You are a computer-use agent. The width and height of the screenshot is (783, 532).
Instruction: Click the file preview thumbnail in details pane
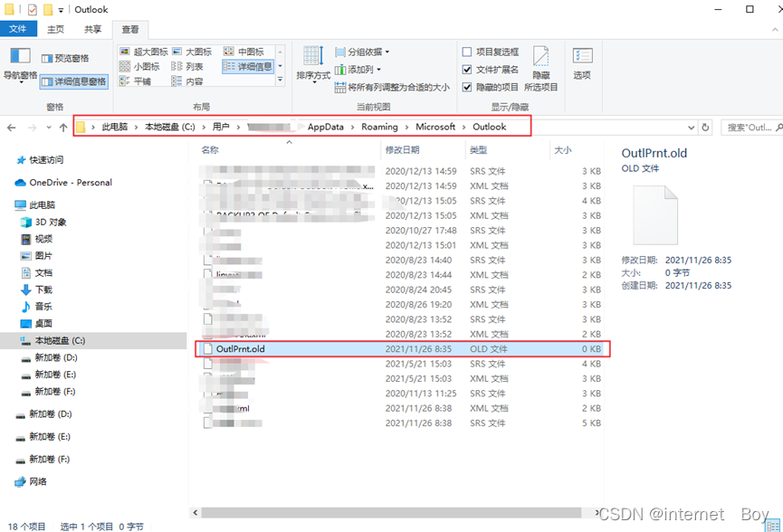click(655, 214)
